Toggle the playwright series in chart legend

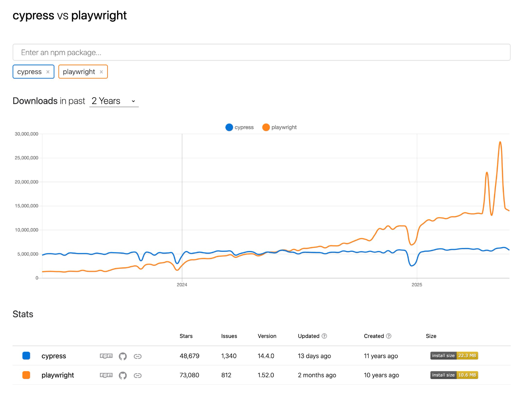[x=279, y=127]
